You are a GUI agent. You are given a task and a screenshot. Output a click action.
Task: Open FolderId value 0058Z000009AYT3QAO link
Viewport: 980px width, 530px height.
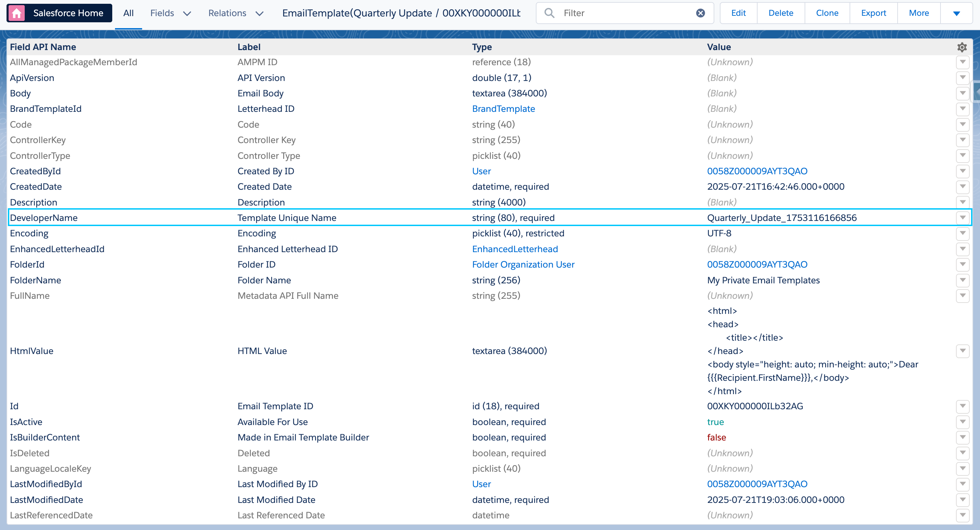pos(757,264)
